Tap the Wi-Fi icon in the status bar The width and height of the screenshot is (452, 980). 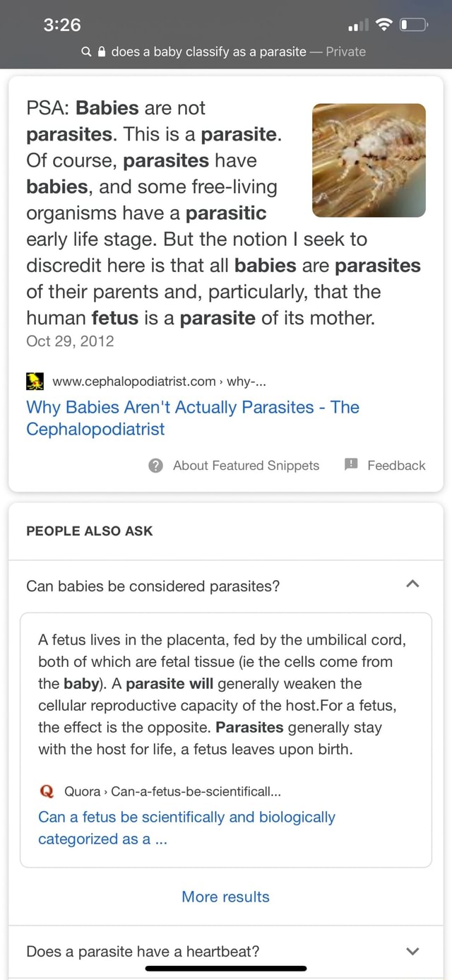[386, 24]
